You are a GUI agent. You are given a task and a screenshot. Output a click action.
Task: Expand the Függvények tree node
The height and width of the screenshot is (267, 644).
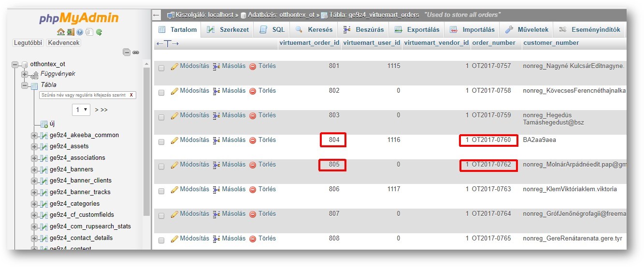pyautogui.click(x=25, y=74)
